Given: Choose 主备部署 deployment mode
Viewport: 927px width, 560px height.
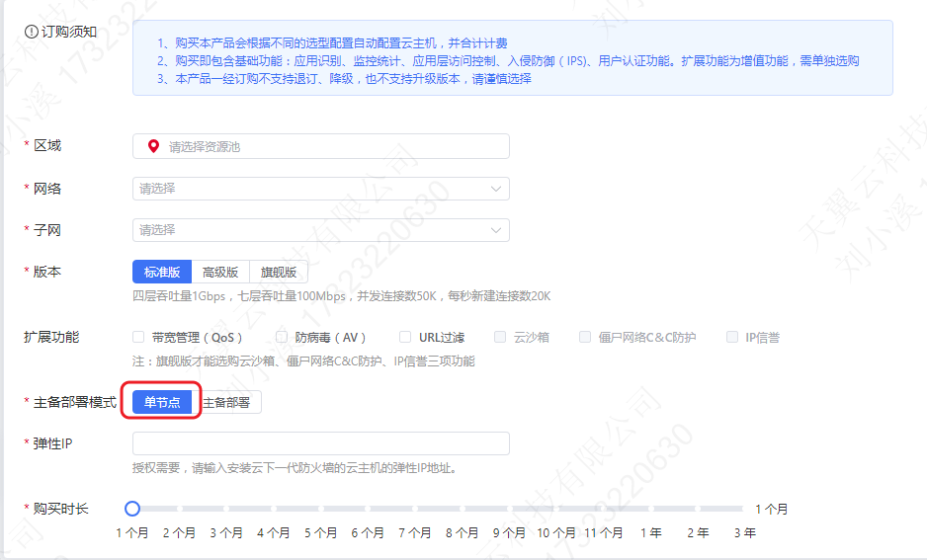Looking at the screenshot, I should (226, 402).
